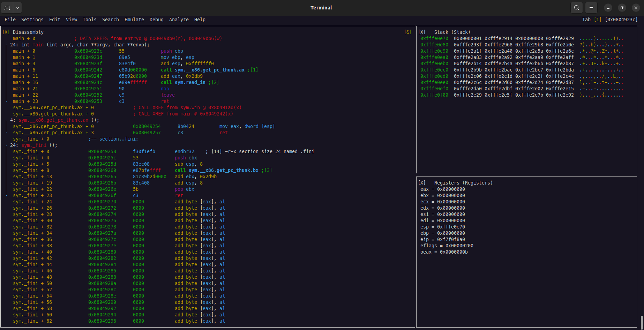Select mov eax, dword [esp] instruction
This screenshot has height=330, width=644.
coord(247,126)
